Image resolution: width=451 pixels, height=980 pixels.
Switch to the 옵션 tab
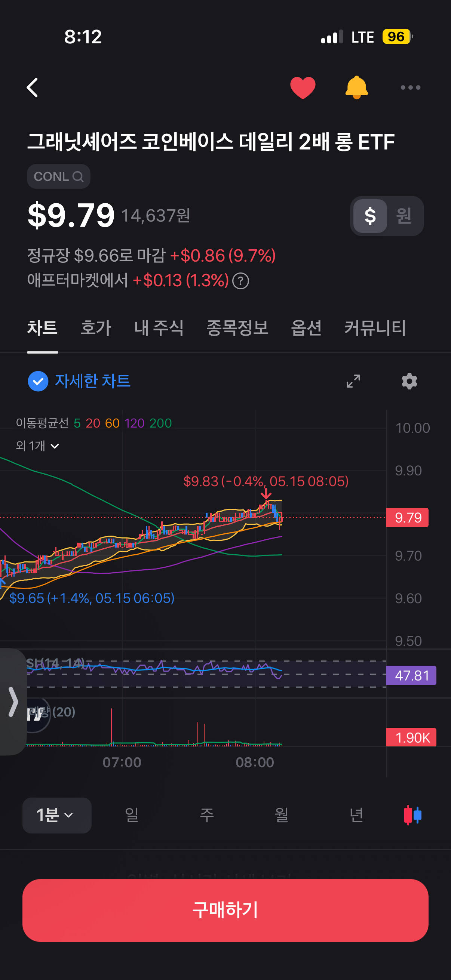pos(306,328)
